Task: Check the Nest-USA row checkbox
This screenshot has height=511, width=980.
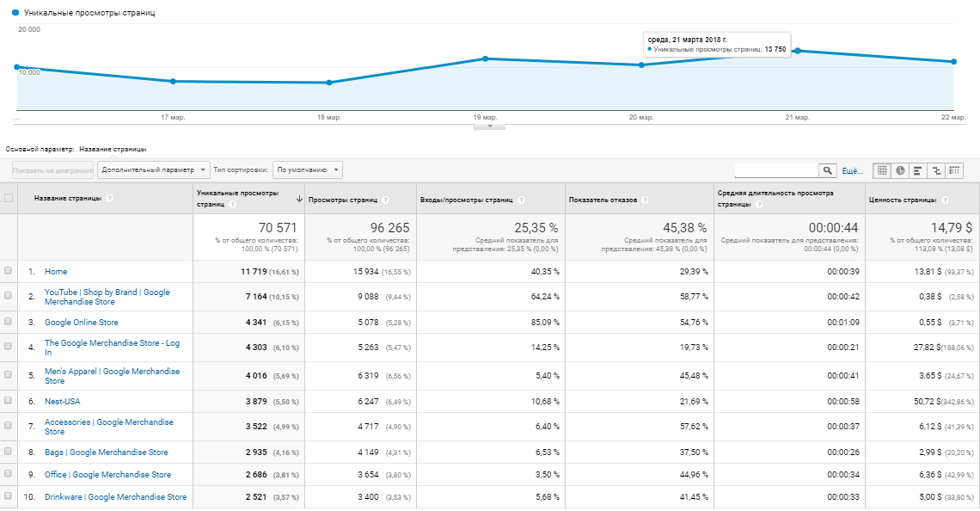Action: [9, 401]
